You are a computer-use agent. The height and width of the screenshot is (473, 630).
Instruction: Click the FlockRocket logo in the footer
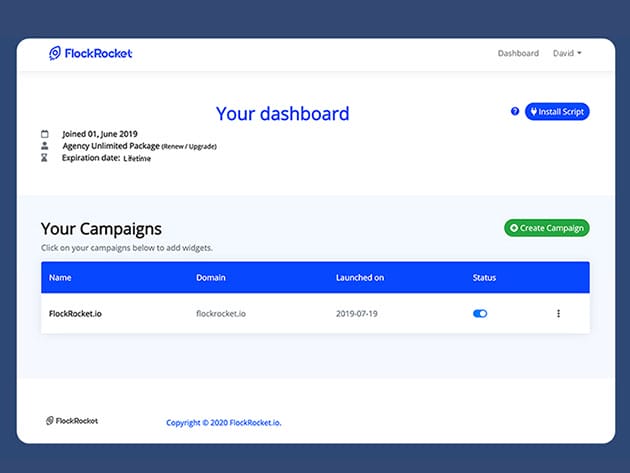[72, 421]
